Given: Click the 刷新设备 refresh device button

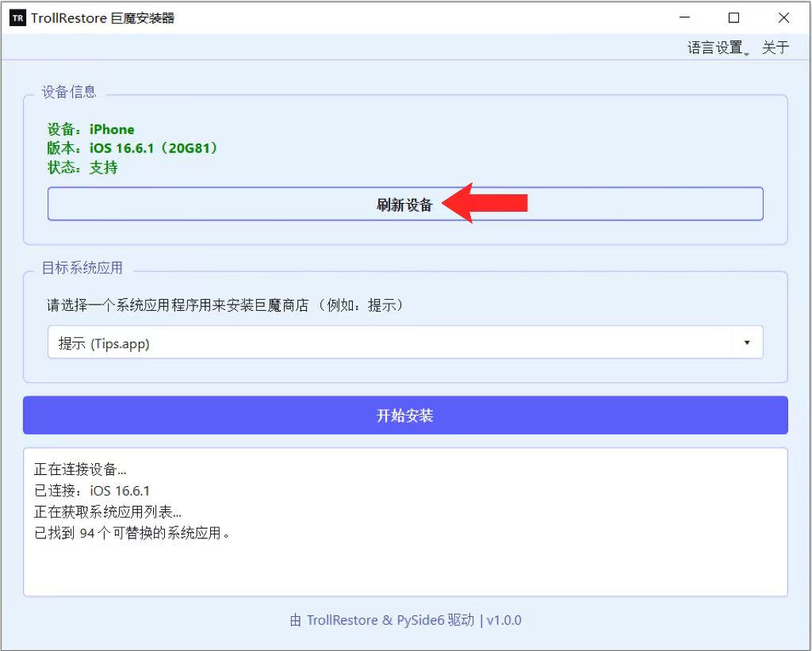Looking at the screenshot, I should click(405, 204).
